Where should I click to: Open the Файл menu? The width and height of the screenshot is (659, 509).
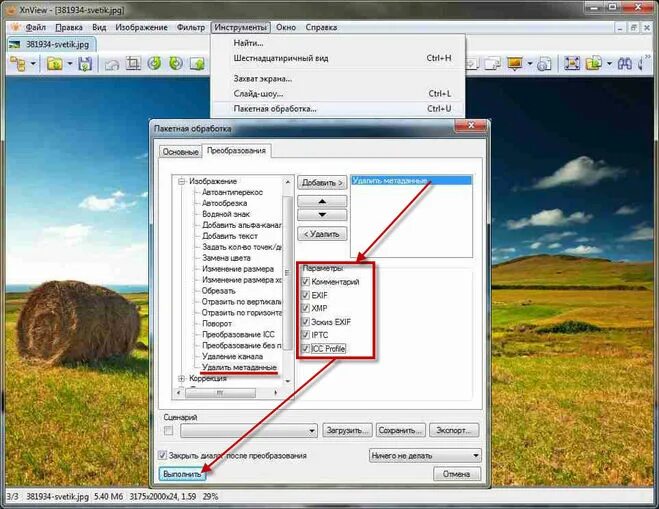(35, 27)
